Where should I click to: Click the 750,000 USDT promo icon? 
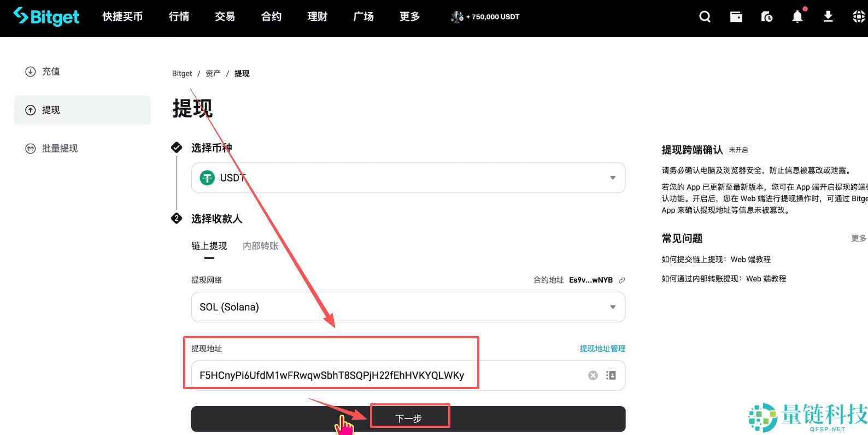(457, 17)
